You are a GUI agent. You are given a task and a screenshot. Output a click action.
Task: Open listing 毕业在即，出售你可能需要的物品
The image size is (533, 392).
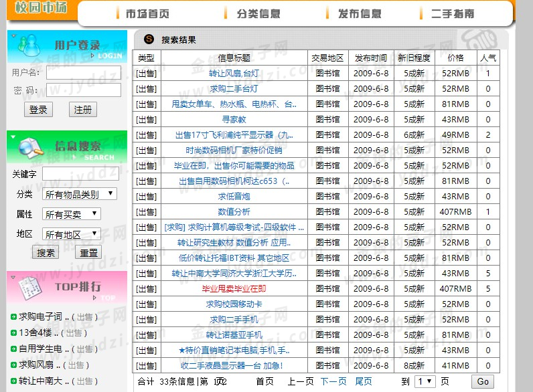click(234, 166)
